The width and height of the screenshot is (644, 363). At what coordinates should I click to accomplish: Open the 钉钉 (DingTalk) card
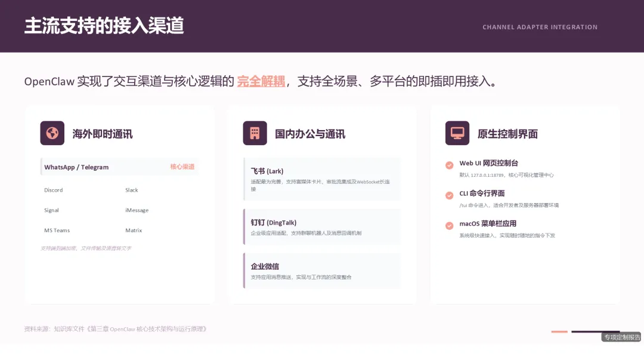pyautogui.click(x=323, y=227)
